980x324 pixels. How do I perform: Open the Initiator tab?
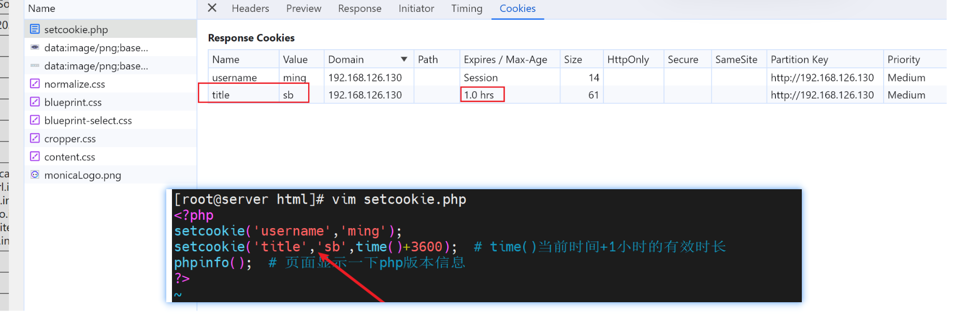(416, 8)
